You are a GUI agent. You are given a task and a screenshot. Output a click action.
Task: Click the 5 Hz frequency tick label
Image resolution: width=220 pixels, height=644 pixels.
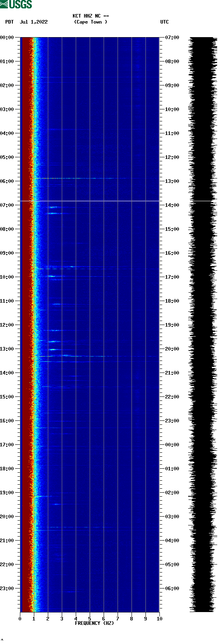point(90,619)
